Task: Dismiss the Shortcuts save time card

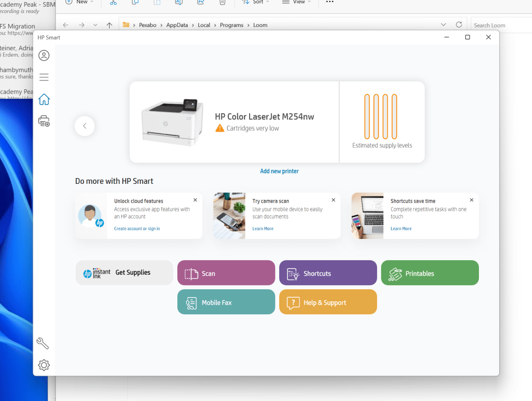Action: pos(472,200)
